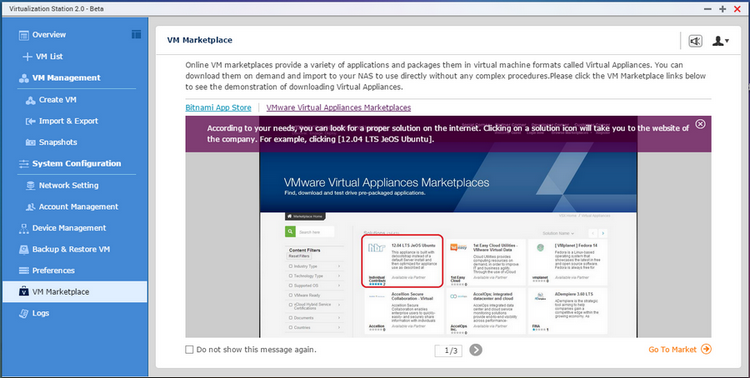This screenshot has width=750, height=378.
Task: Dismiss the purple tip banner
Action: (700, 124)
